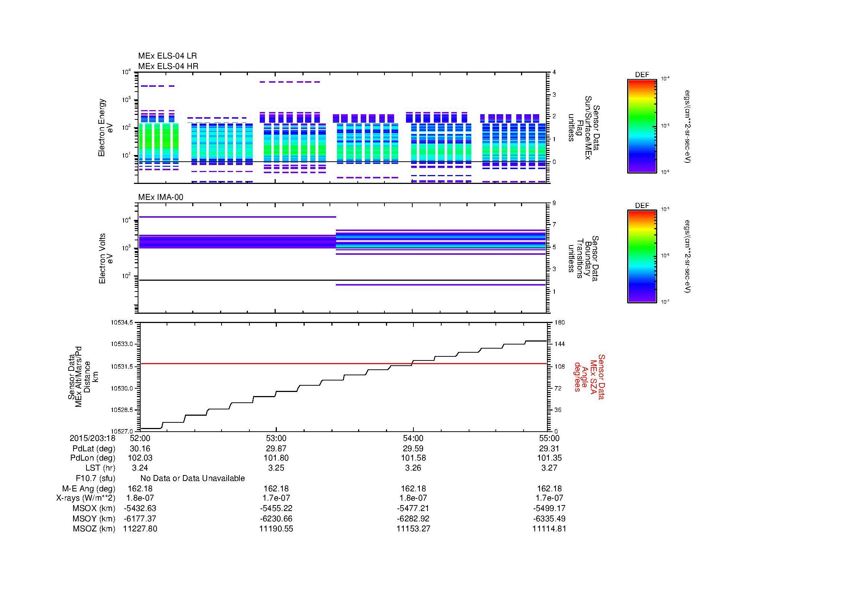The image size is (868, 613).
Task: Click the lower DEF color bar
Action: (x=642, y=257)
